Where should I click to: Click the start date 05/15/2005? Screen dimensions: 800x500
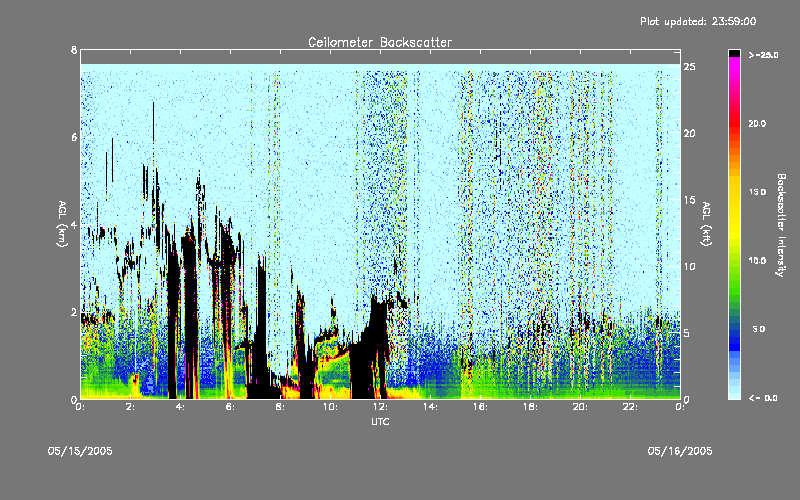[x=80, y=451]
